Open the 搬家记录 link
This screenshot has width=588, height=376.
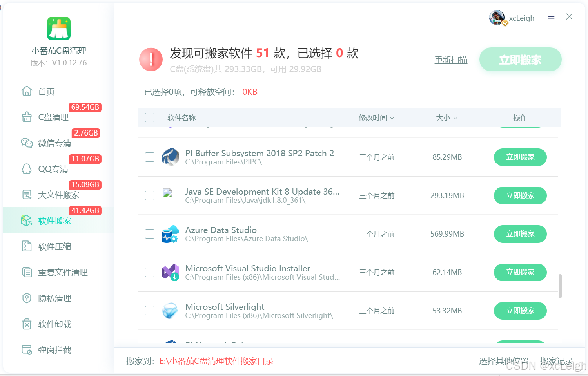(x=557, y=361)
